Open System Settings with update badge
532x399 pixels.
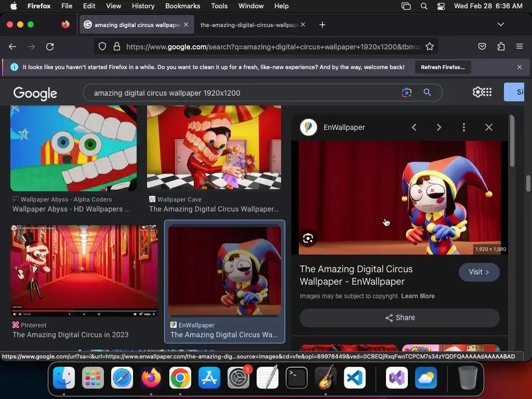pyautogui.click(x=238, y=378)
